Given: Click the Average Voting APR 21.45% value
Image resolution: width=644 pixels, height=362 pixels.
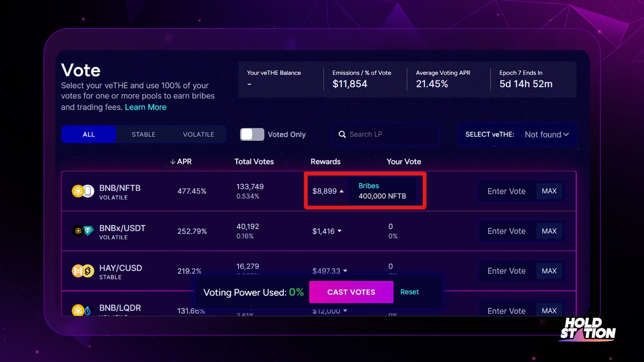Looking at the screenshot, I should pyautogui.click(x=432, y=84).
